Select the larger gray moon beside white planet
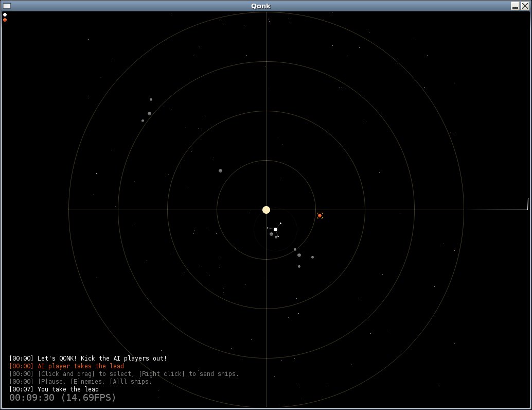The height and width of the screenshot is (410, 532). pos(271,234)
